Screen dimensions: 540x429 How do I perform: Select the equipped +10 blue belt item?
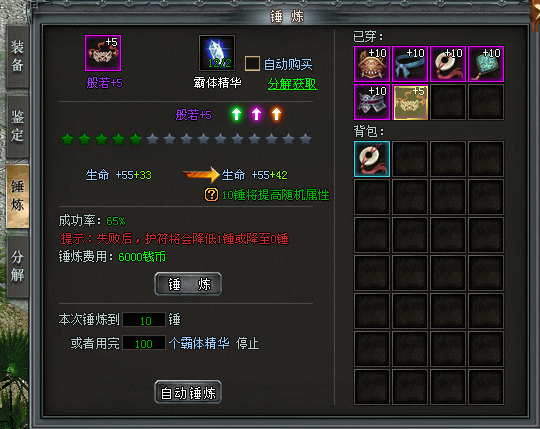pyautogui.click(x=410, y=64)
